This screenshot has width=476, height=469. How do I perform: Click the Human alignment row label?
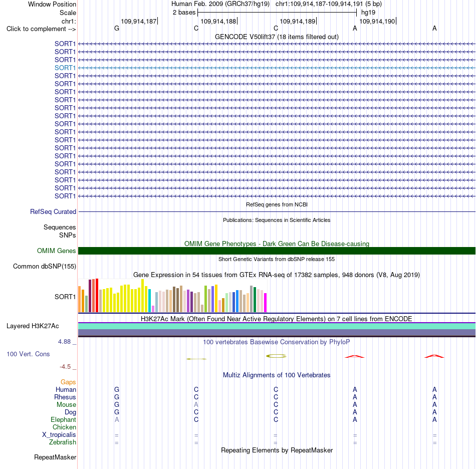pyautogui.click(x=66, y=389)
